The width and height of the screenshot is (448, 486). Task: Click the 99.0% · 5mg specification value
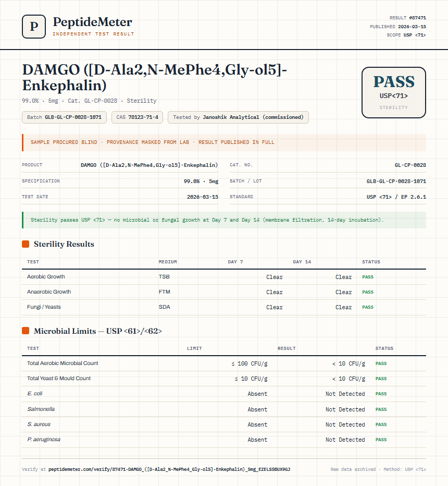click(201, 181)
